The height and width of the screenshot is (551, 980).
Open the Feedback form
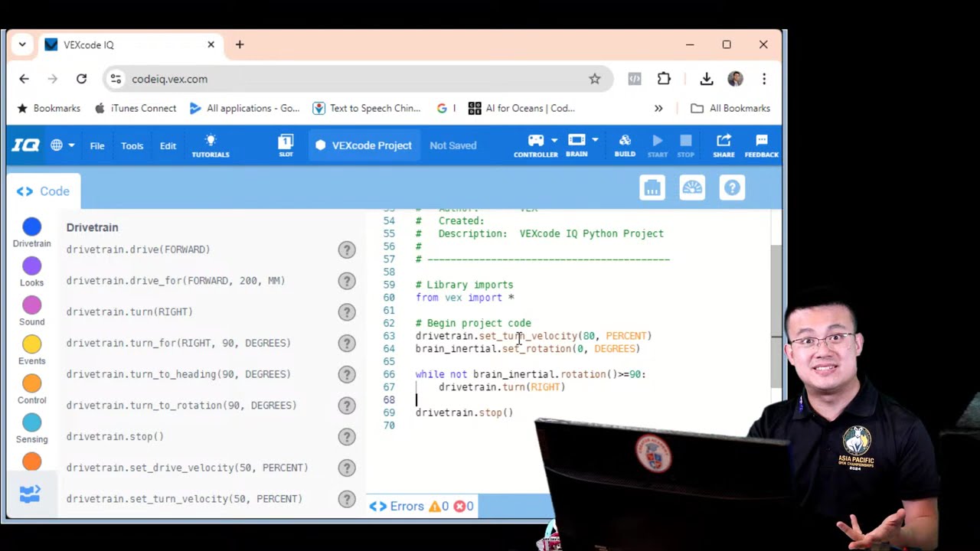click(x=762, y=145)
